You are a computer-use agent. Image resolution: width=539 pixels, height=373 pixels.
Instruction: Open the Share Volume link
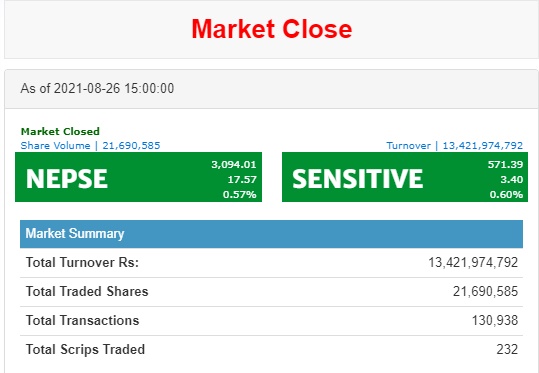click(90, 145)
